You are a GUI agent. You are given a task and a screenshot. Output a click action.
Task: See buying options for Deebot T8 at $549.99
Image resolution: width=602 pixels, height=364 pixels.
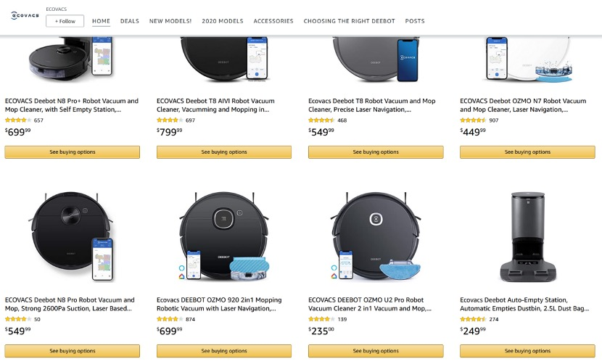pyautogui.click(x=376, y=152)
